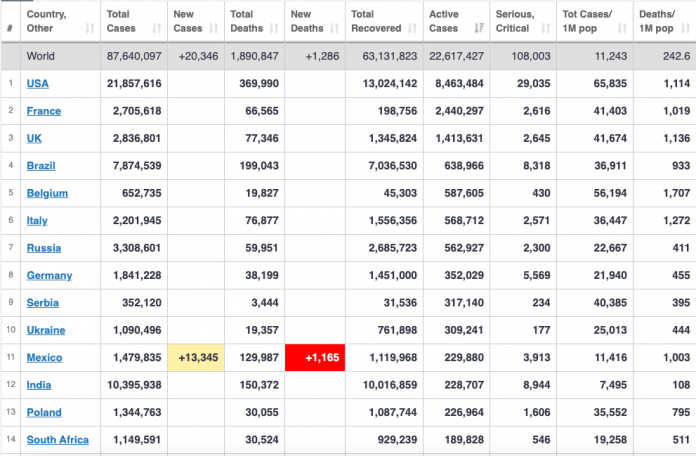Select World new deaths +1,286
Viewport: 696px width, 456px height.
coord(322,56)
